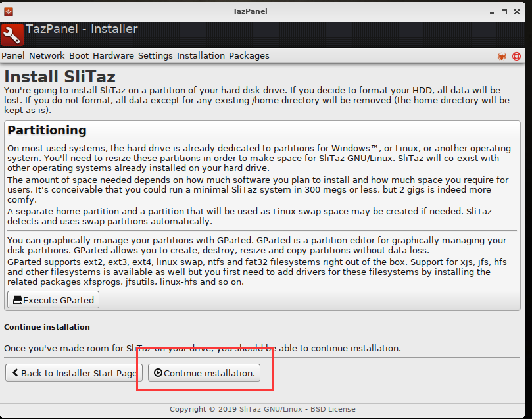
Task: Click Continue installation
Action: [x=203, y=372]
